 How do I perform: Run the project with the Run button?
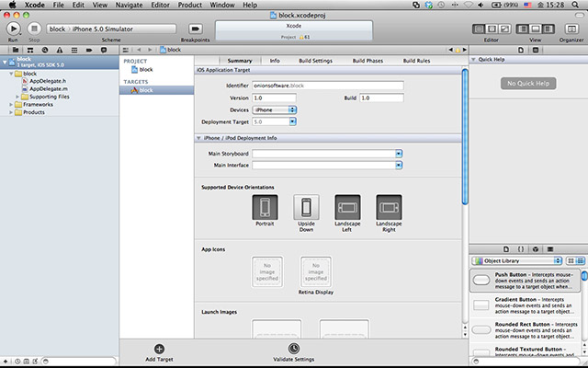click(x=13, y=29)
